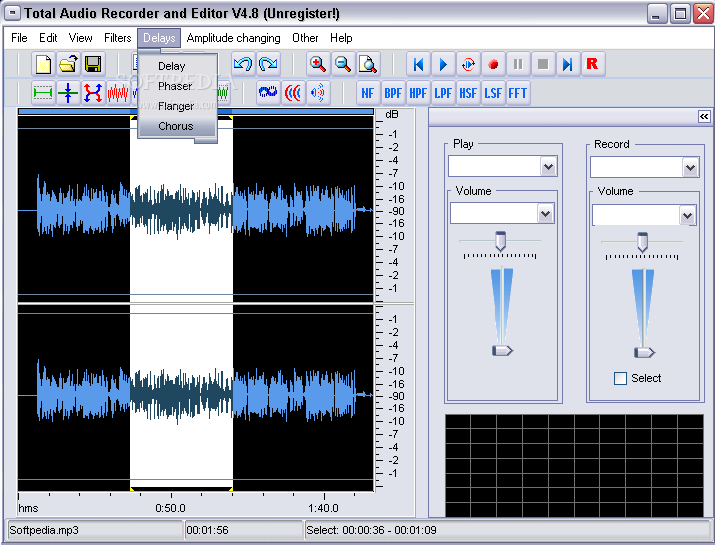Screen dimensions: 715x545
Task: Save with the floppy disk icon
Action: 93,64
